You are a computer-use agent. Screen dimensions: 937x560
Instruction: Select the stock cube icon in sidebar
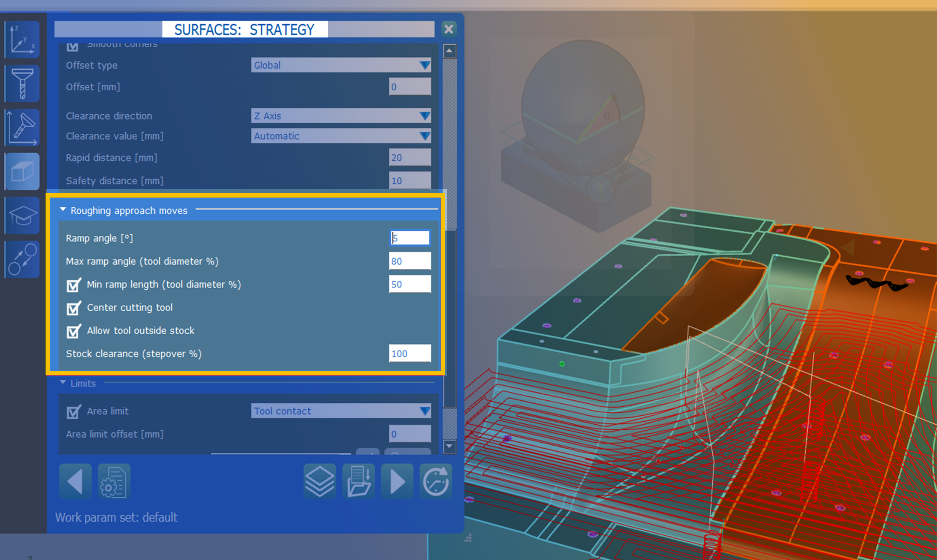coord(22,172)
